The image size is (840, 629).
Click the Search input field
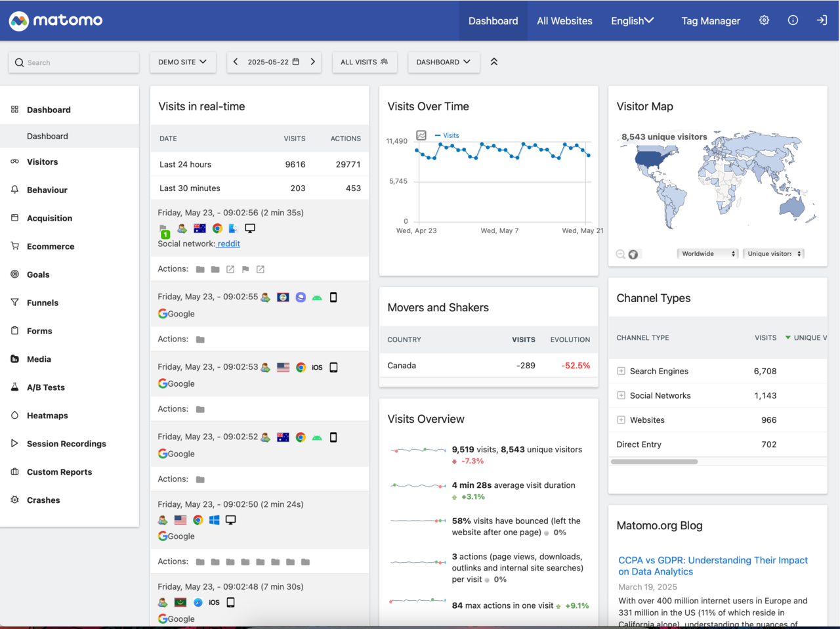(74, 62)
